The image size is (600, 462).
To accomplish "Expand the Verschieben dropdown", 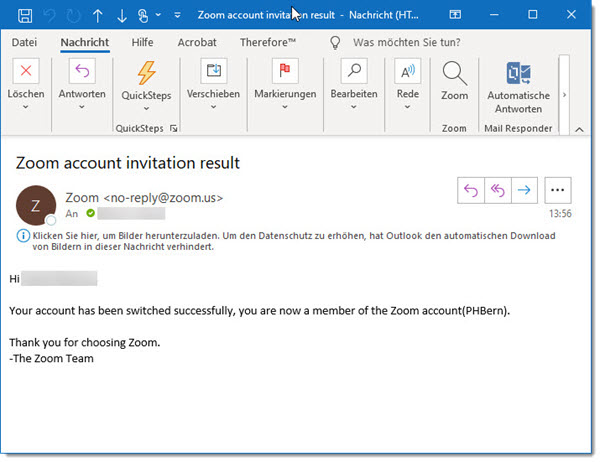I will [213, 108].
